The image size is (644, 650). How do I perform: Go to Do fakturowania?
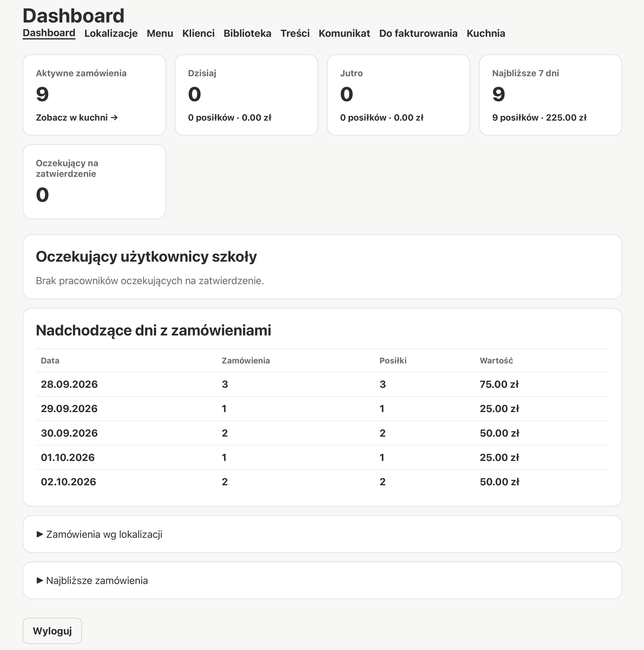(418, 33)
